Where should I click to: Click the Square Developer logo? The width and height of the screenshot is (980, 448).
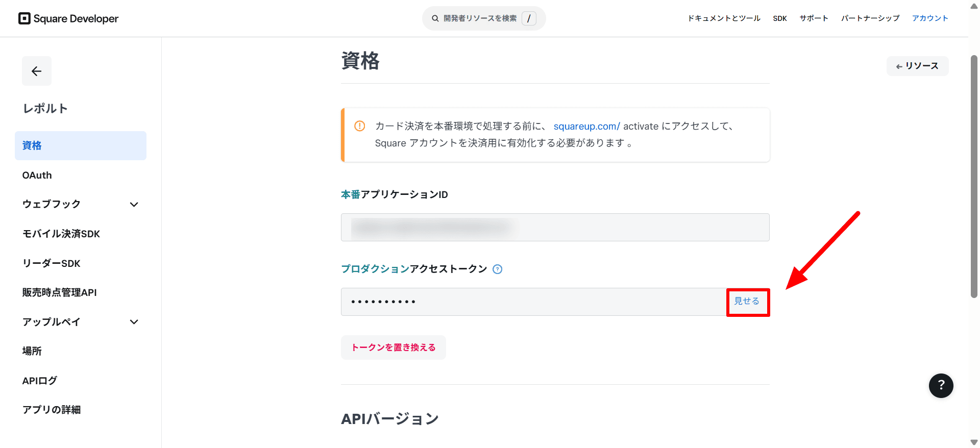pos(68,18)
